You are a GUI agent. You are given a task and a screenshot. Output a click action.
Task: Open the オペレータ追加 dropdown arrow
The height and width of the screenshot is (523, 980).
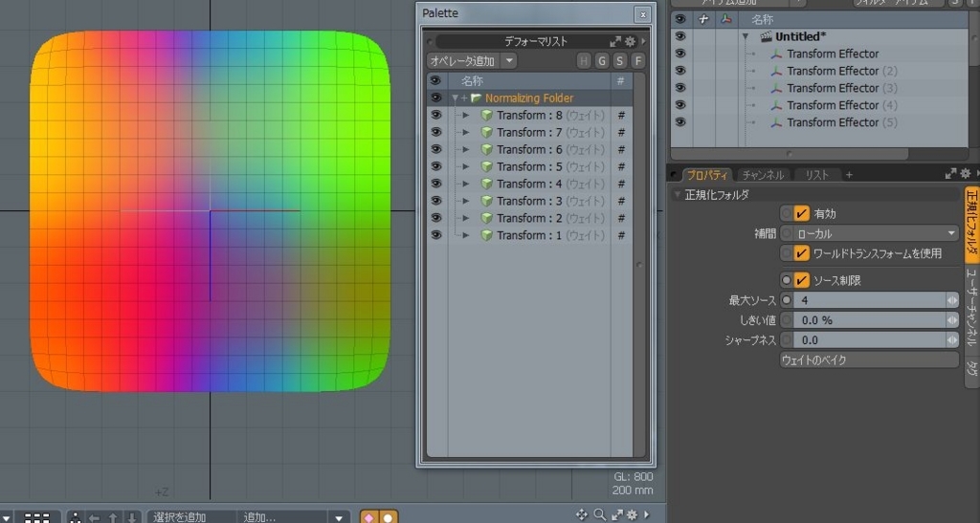[x=509, y=60]
